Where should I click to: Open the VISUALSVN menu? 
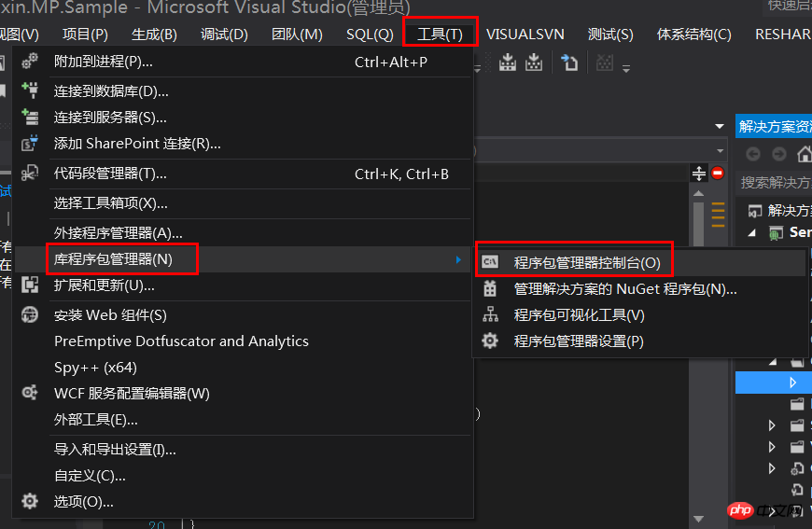coord(525,35)
